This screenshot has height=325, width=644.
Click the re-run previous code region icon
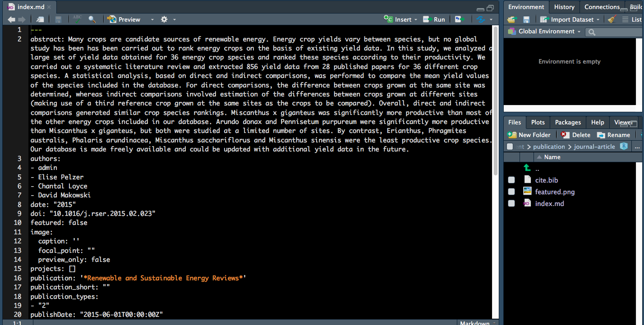coord(460,19)
